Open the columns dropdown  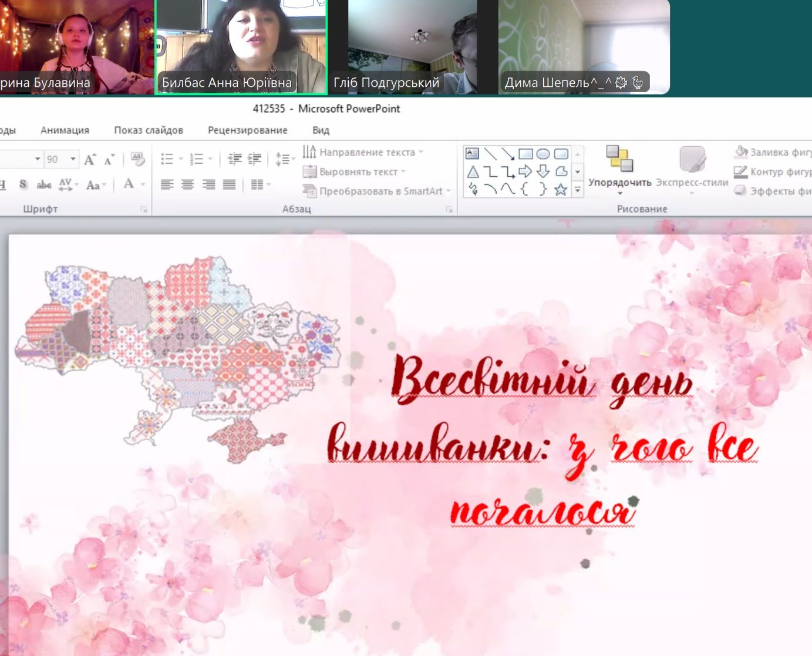(x=260, y=184)
